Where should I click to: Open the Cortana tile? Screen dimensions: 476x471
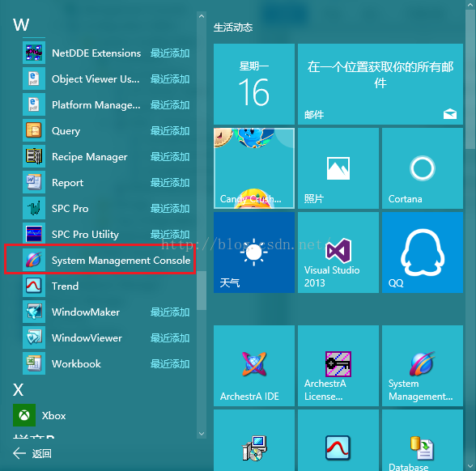[423, 168]
